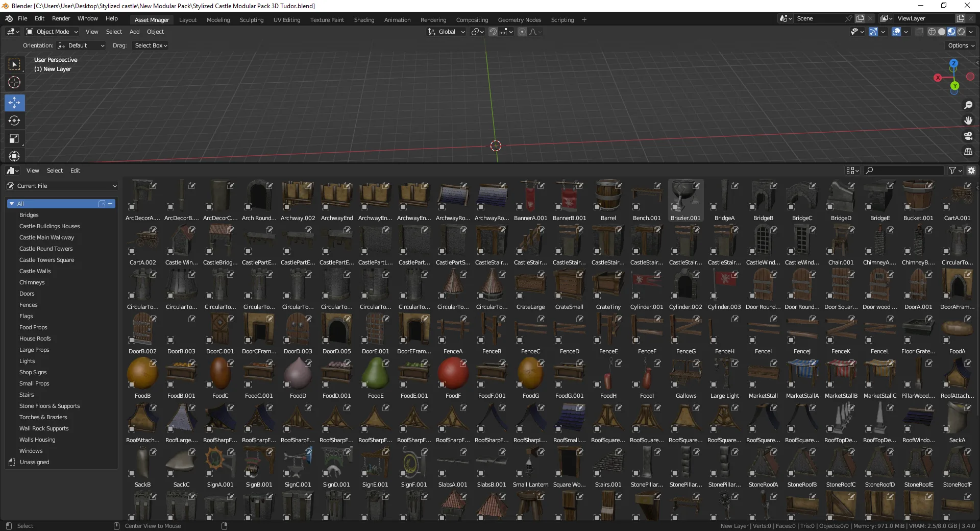
Task: Open the Render menu
Action: point(61,18)
